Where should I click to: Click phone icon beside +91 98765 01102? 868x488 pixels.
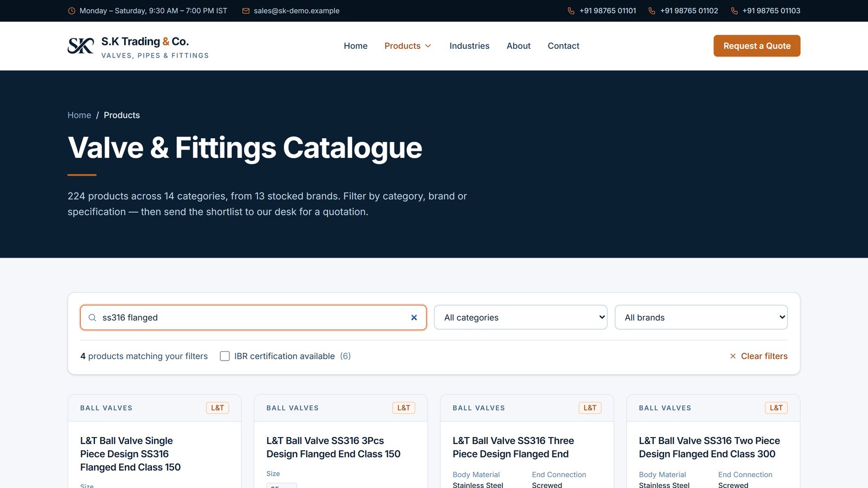pyautogui.click(x=652, y=11)
